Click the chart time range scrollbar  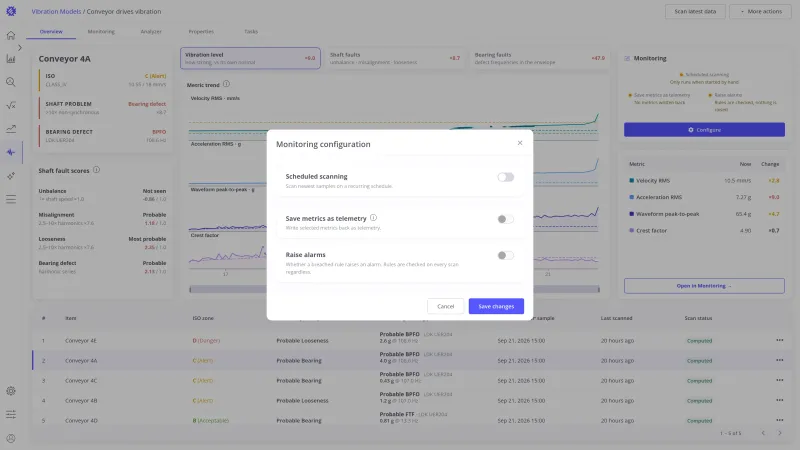click(x=394, y=289)
